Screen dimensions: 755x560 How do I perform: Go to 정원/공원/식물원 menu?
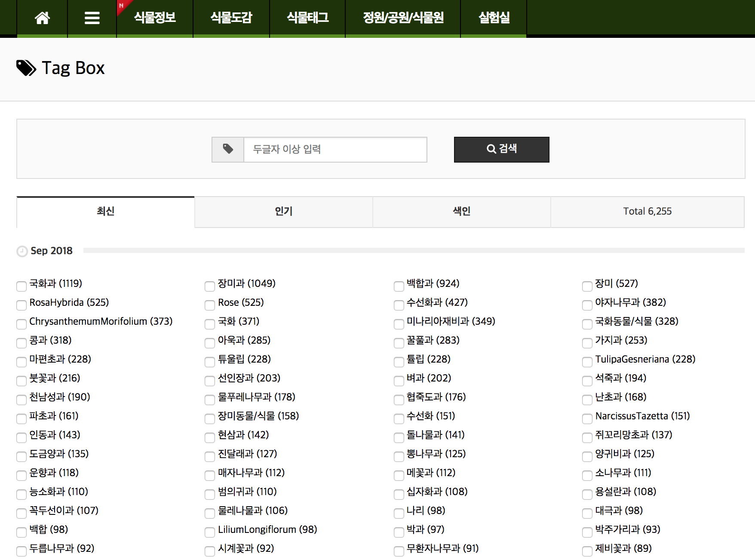click(403, 18)
